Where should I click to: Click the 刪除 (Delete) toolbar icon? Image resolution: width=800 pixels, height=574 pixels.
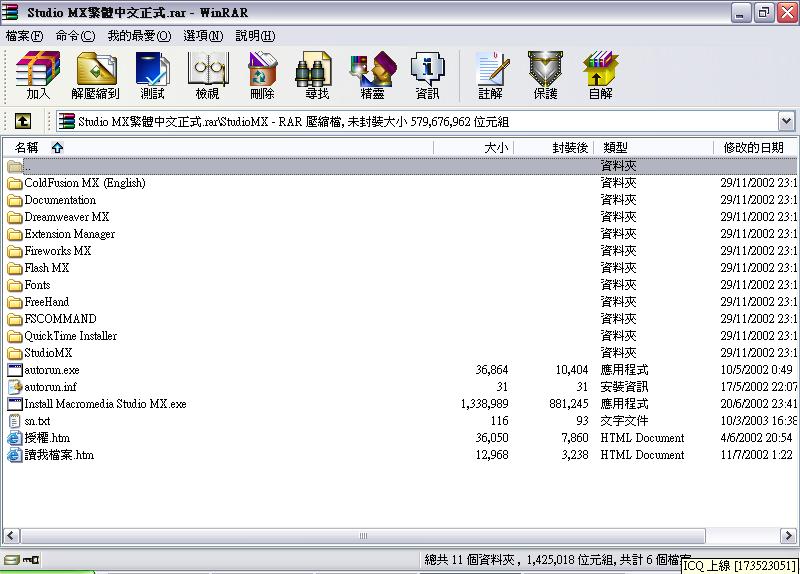[x=262, y=75]
